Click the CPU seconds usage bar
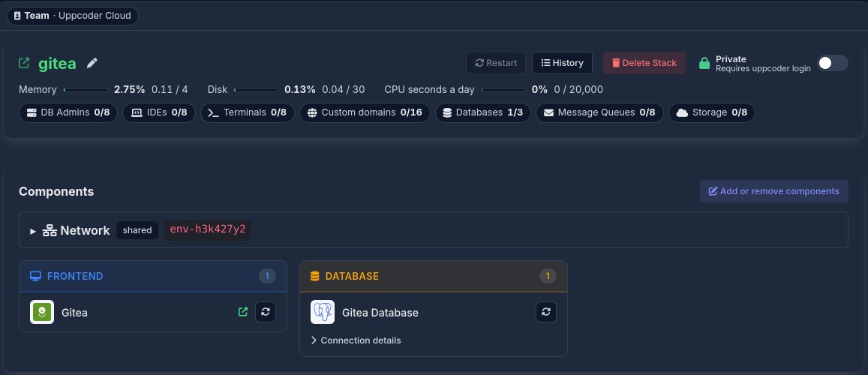The height and width of the screenshot is (375, 868). (503, 89)
